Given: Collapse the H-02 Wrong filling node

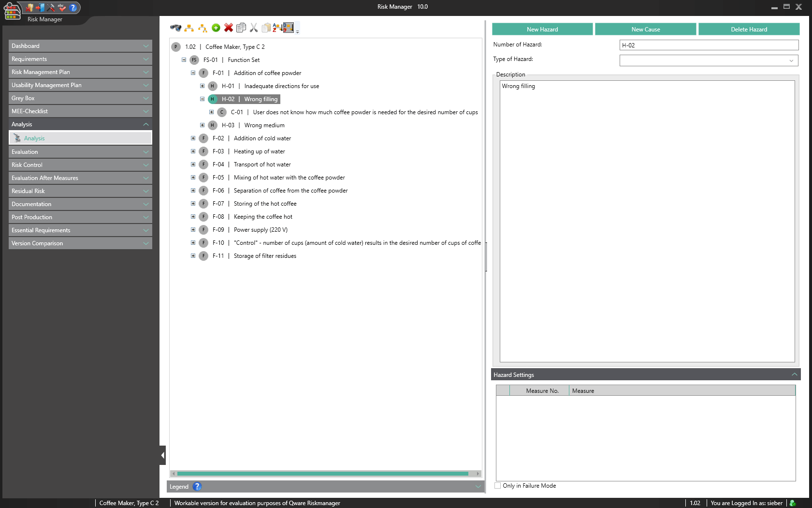Looking at the screenshot, I should click(x=203, y=99).
